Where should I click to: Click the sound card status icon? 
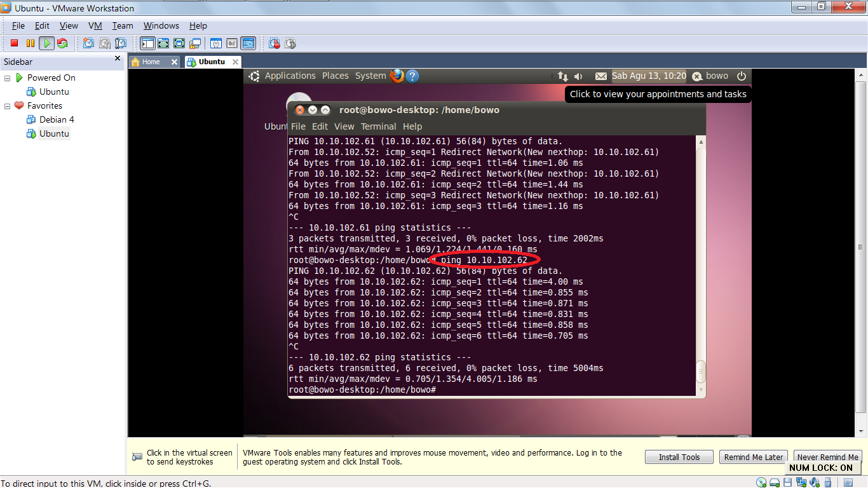(x=815, y=482)
